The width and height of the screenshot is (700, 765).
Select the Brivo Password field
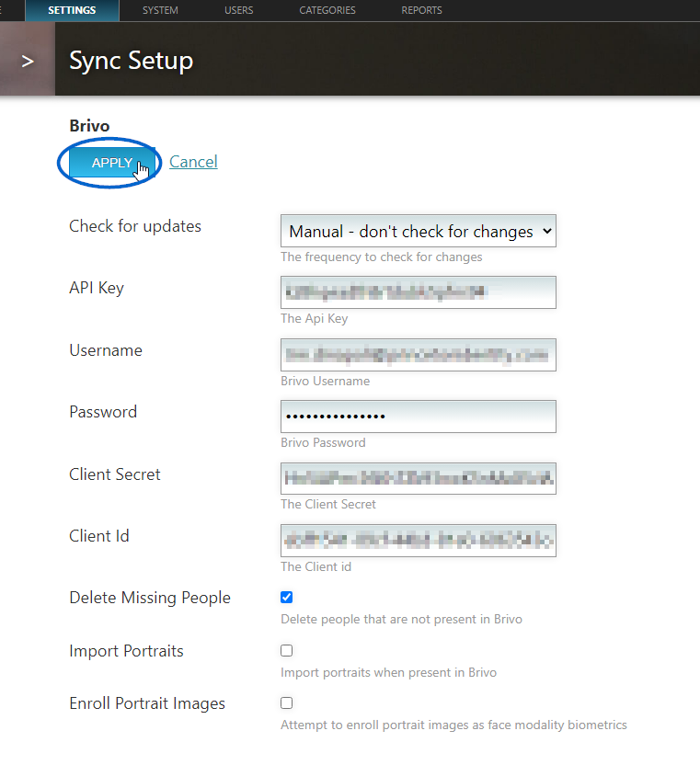(x=419, y=417)
